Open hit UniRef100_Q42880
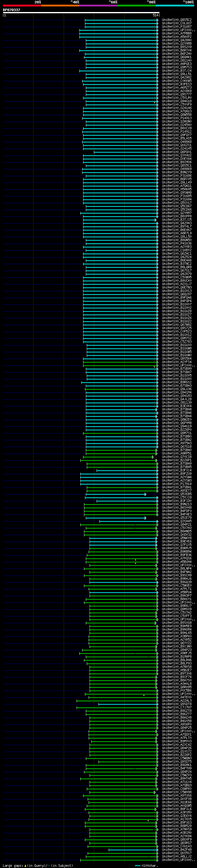The height and width of the screenshot is (868, 197). 177,40
